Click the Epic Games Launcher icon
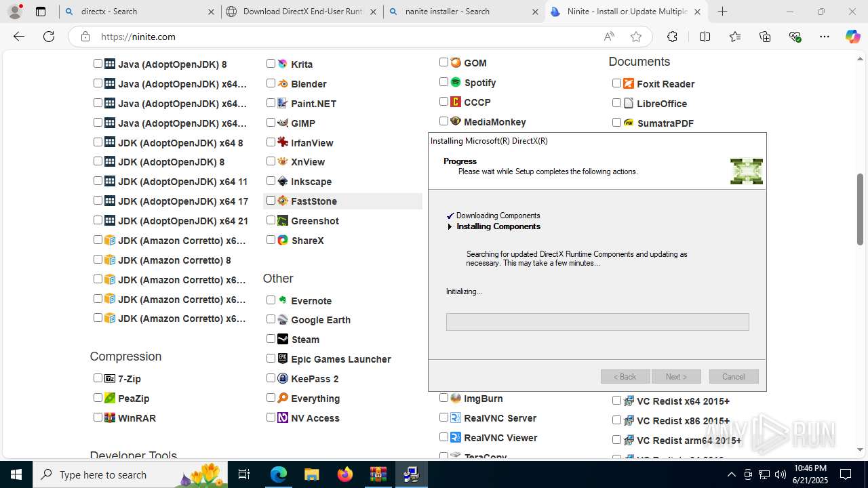Viewport: 868px width, 488px height. pos(283,359)
